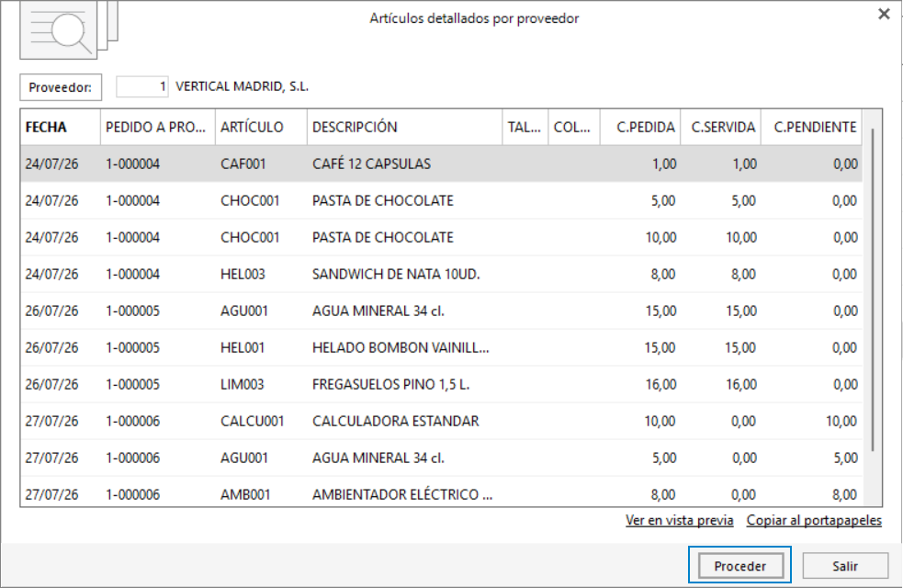Viewport: 903px width, 588px height.
Task: Click served quantity 8,00 for SANDWICH DE NATA
Action: coord(743,274)
